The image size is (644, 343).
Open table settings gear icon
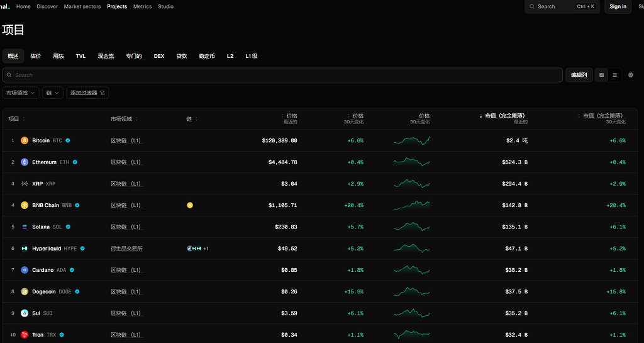631,75
